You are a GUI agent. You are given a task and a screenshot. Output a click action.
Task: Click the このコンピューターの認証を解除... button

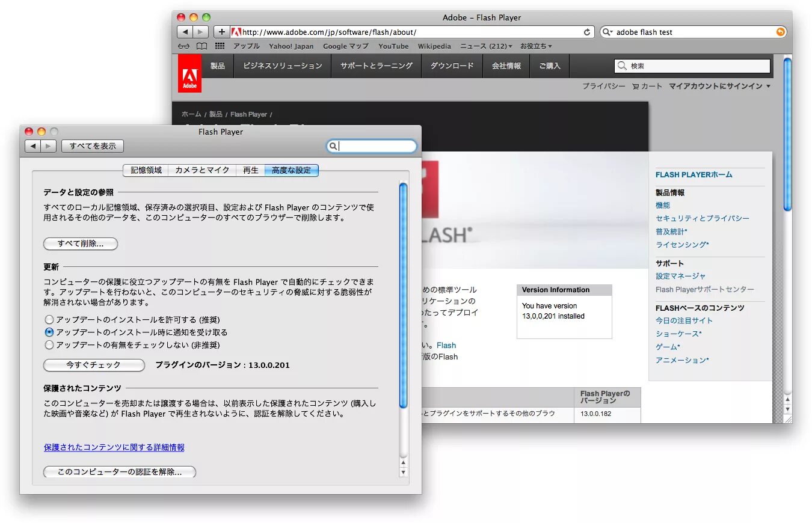click(x=120, y=472)
